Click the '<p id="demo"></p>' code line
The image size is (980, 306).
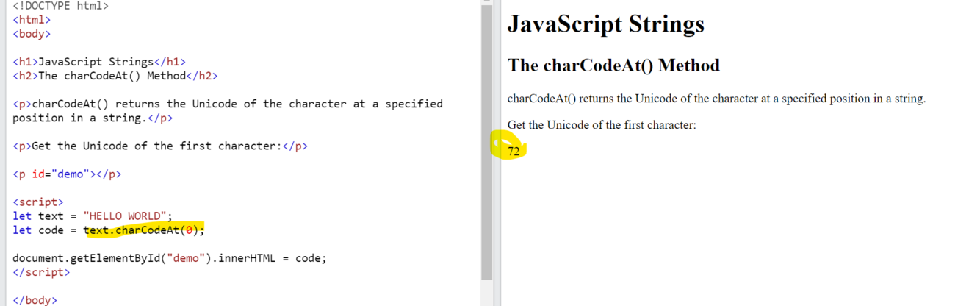[67, 174]
